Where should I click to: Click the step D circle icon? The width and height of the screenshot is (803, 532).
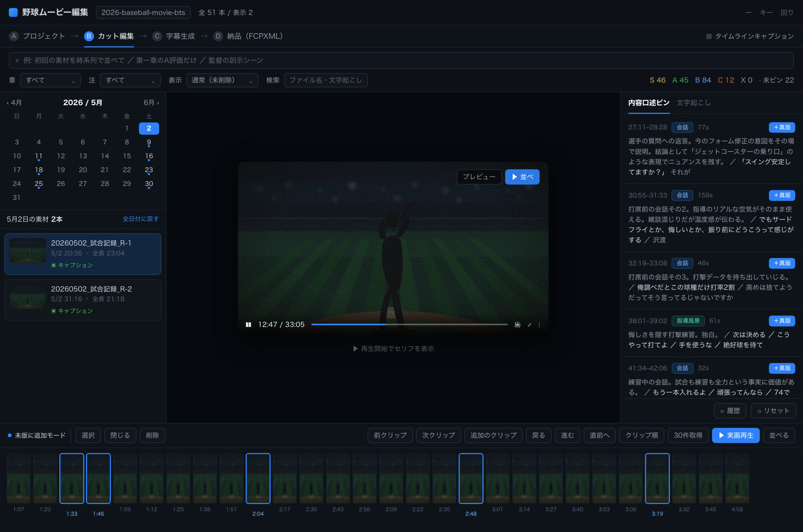(218, 36)
